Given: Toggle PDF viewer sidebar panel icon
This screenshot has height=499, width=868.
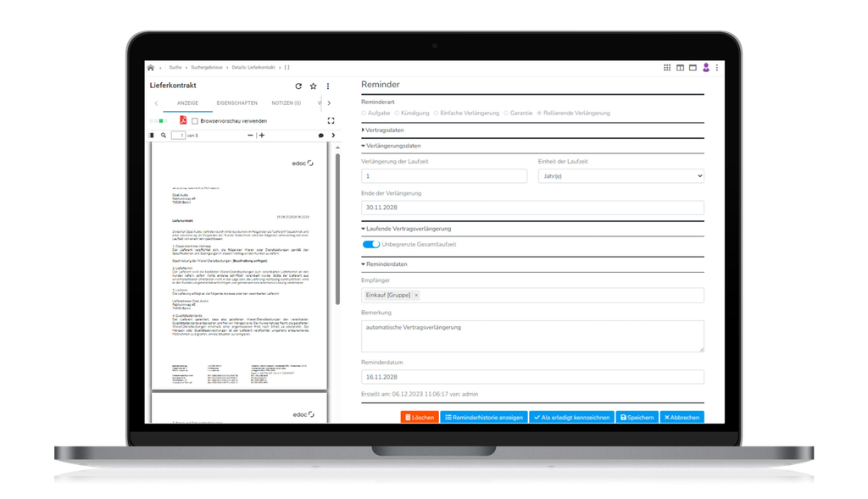Looking at the screenshot, I should coord(151,135).
